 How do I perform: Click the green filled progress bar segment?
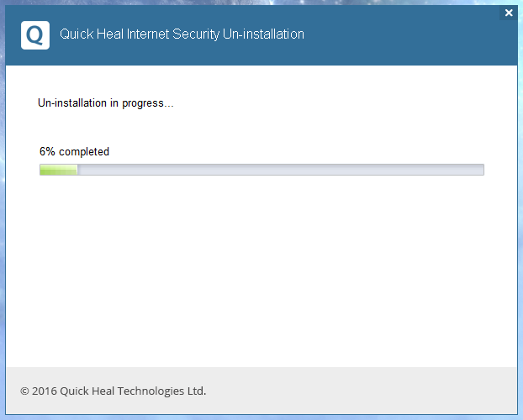click(x=58, y=170)
